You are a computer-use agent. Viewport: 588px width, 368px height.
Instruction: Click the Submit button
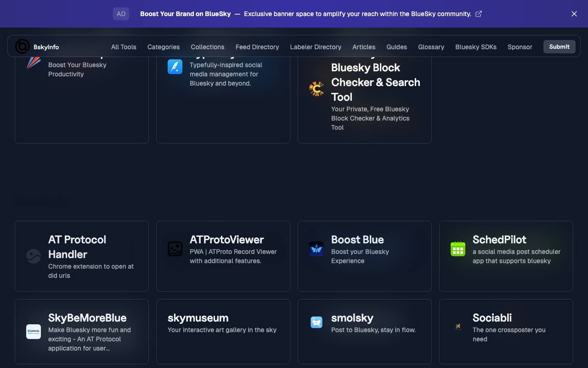[559, 46]
